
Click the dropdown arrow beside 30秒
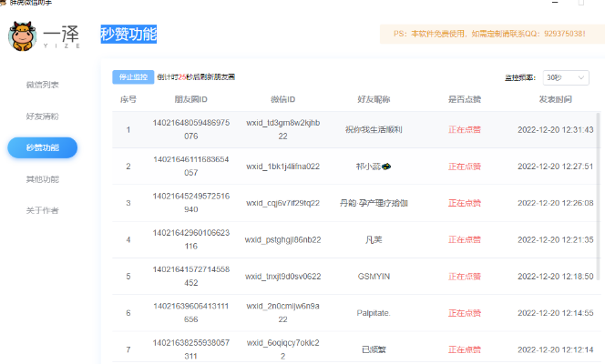[x=581, y=77]
